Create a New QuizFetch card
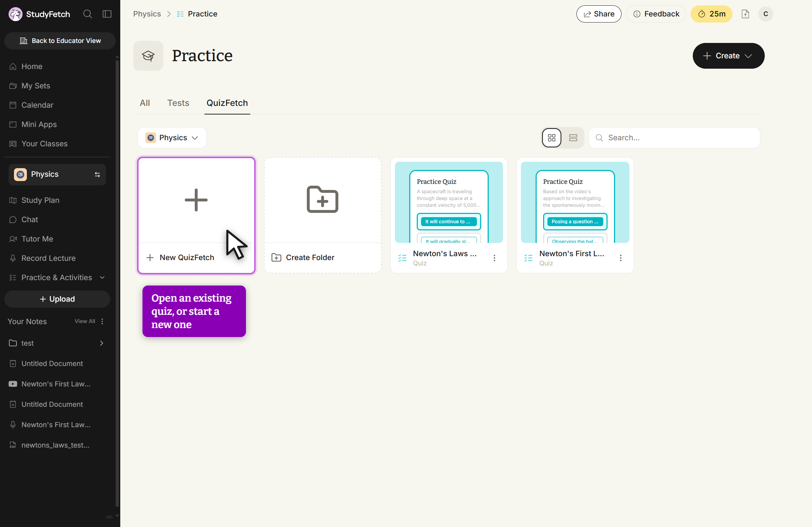Screen dimensions: 812x527 [x=196, y=215]
